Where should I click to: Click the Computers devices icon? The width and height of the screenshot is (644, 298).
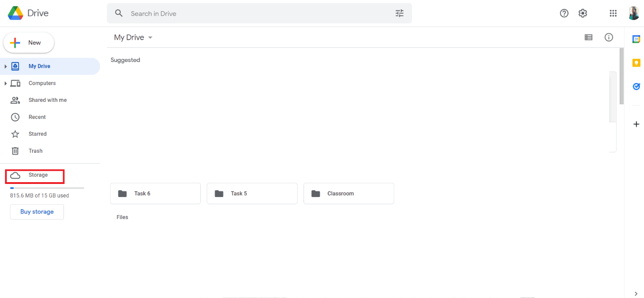pos(15,83)
